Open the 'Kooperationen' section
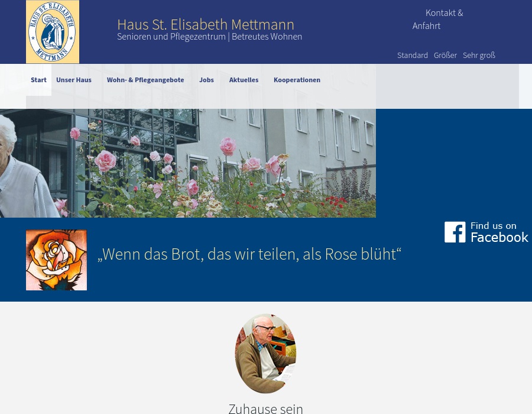This screenshot has height=414, width=532. click(297, 80)
